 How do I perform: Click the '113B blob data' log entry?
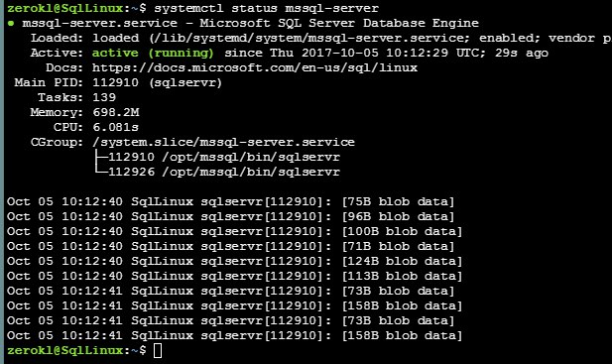pos(402,276)
